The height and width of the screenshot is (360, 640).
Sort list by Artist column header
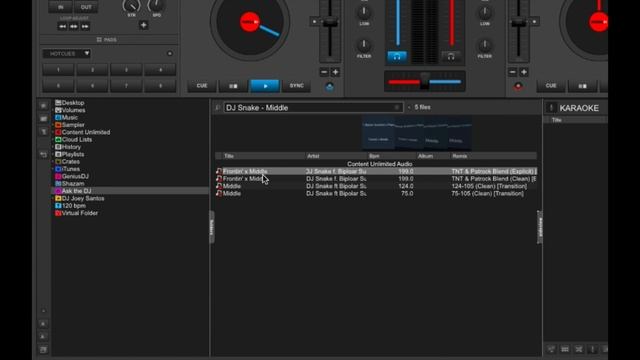[x=336, y=156]
